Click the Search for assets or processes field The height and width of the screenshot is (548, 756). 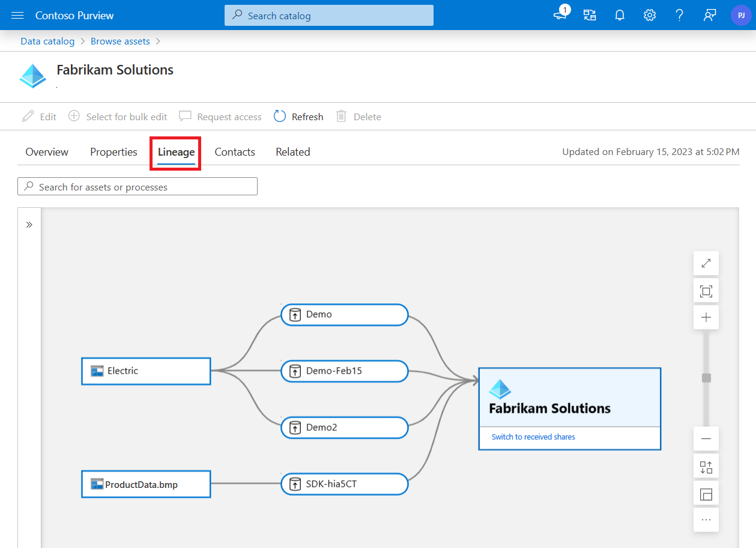point(137,186)
